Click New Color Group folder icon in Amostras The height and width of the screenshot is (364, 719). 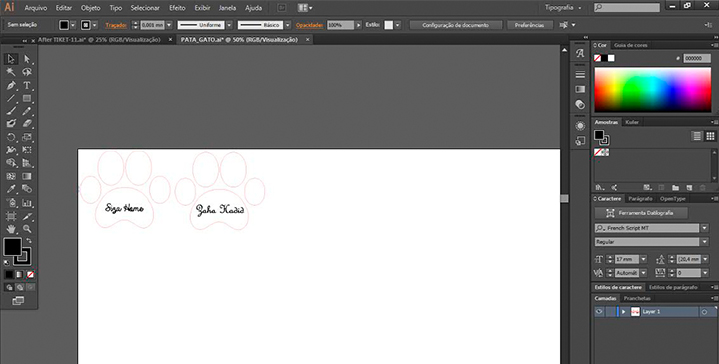pyautogui.click(x=675, y=188)
